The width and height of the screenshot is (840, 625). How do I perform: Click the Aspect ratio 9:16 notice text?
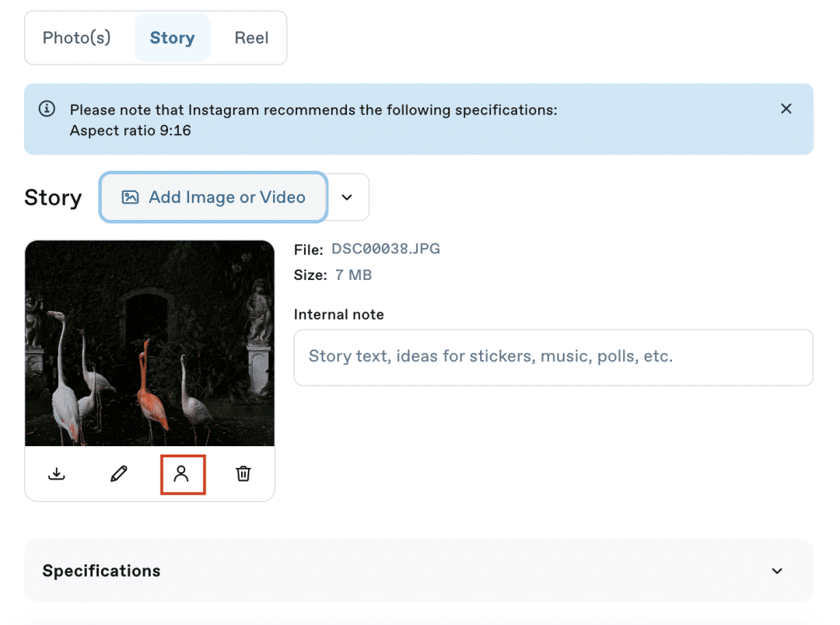(130, 131)
